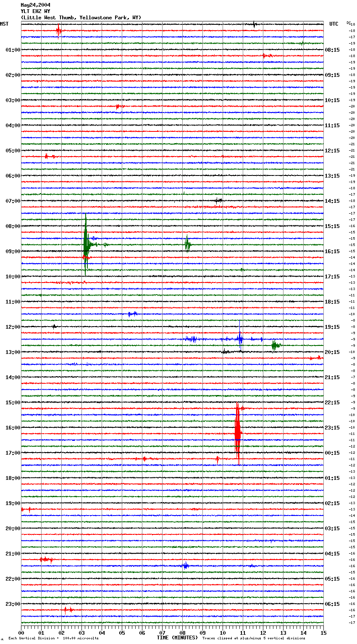Select the 01:00 MST row label
This screenshot has height=644, width=357.
click(13, 50)
